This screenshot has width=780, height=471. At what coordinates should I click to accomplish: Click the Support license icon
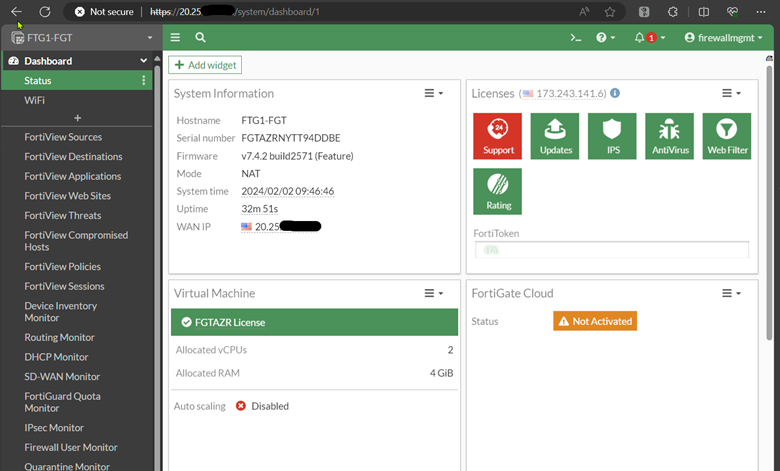coord(498,135)
